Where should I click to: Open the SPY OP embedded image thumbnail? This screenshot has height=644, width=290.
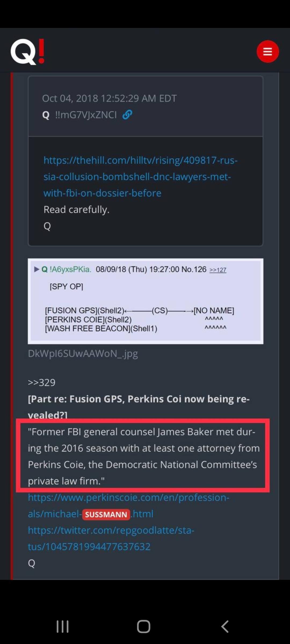146,301
